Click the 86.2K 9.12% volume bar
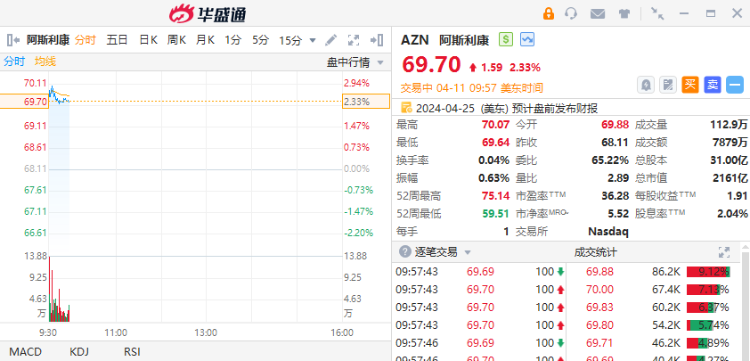The height and width of the screenshot is (361, 750). 708,272
